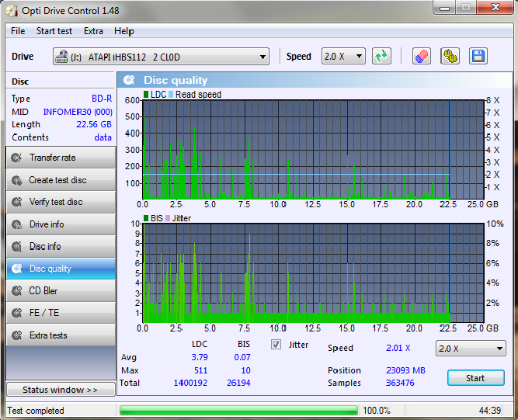Click the Samples value 363476
The height and width of the screenshot is (420, 518).
coord(400,383)
